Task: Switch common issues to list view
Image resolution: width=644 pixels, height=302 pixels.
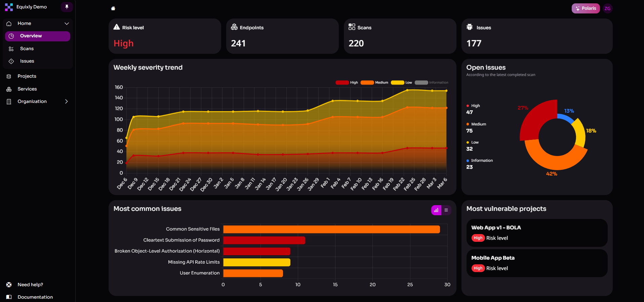Action: (x=446, y=210)
